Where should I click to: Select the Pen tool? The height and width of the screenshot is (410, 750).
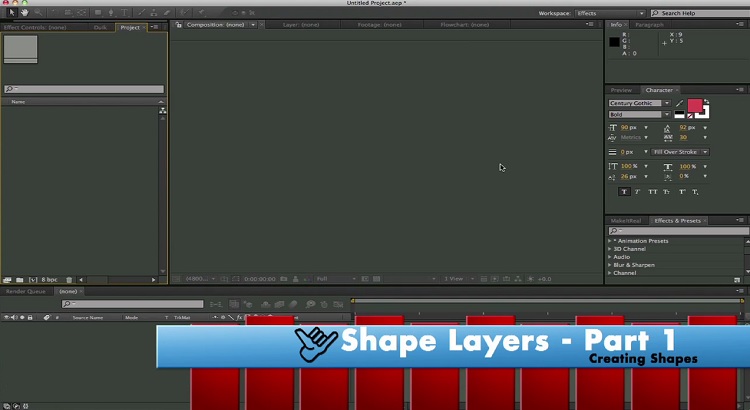coord(111,12)
